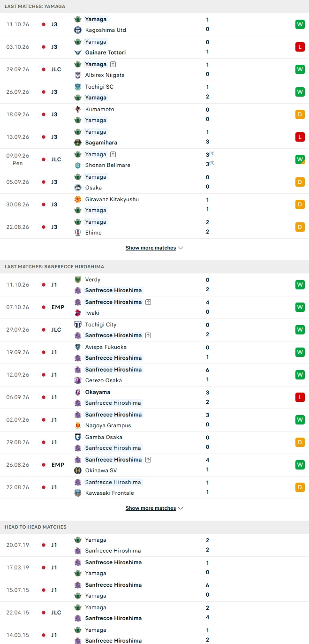Click the Nagoya Grampus team crest icon

pos(78,425)
